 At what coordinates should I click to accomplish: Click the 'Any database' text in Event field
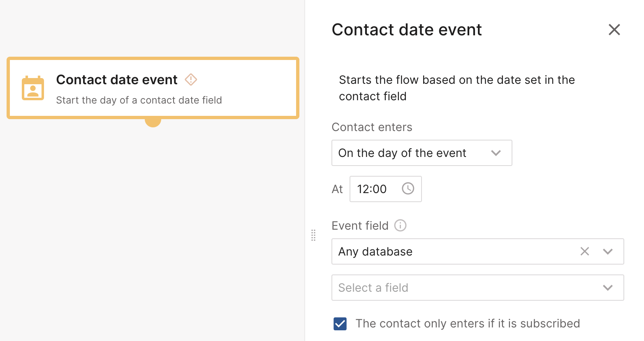(375, 251)
